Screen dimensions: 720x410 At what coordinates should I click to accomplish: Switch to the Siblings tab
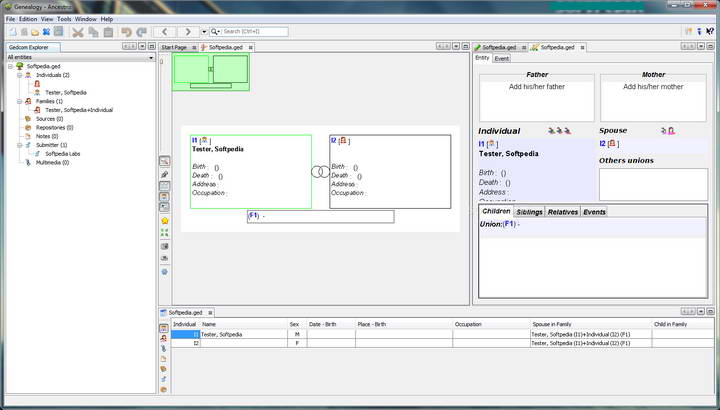coord(529,212)
